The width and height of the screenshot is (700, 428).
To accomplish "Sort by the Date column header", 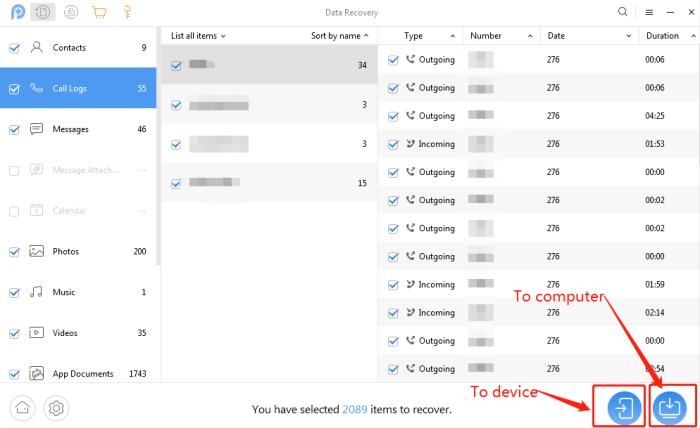I will pyautogui.click(x=557, y=35).
